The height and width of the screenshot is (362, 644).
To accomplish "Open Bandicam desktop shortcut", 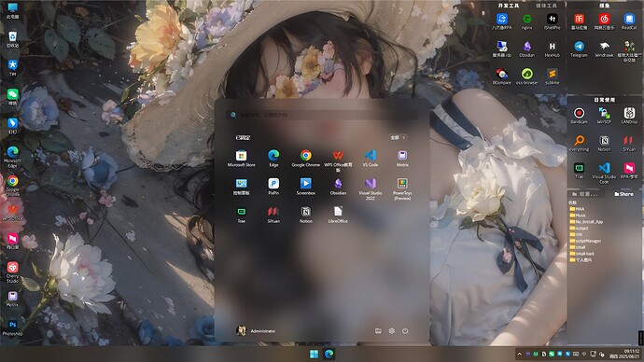I will 579,116.
